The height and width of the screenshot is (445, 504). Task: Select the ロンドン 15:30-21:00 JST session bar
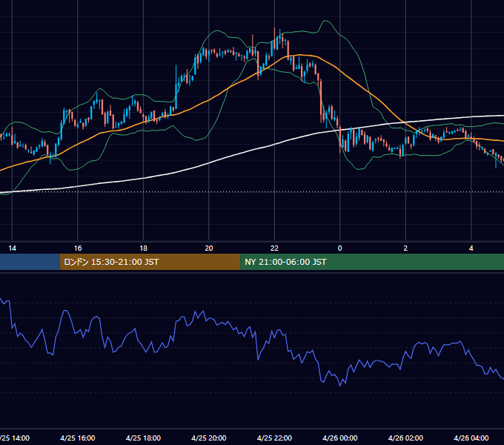coord(150,262)
